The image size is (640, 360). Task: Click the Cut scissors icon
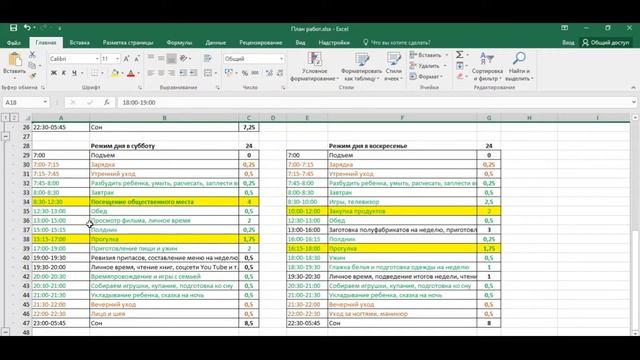[x=32, y=54]
